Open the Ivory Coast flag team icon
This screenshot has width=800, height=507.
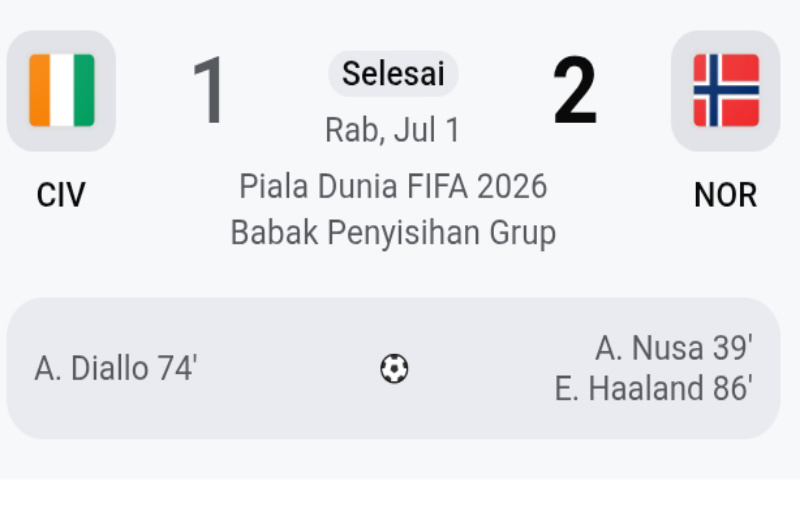point(61,90)
